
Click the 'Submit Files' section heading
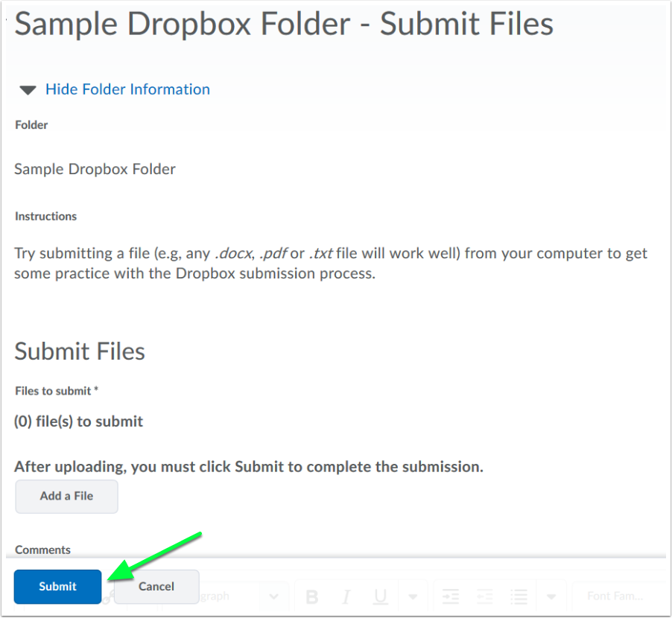pos(80,351)
